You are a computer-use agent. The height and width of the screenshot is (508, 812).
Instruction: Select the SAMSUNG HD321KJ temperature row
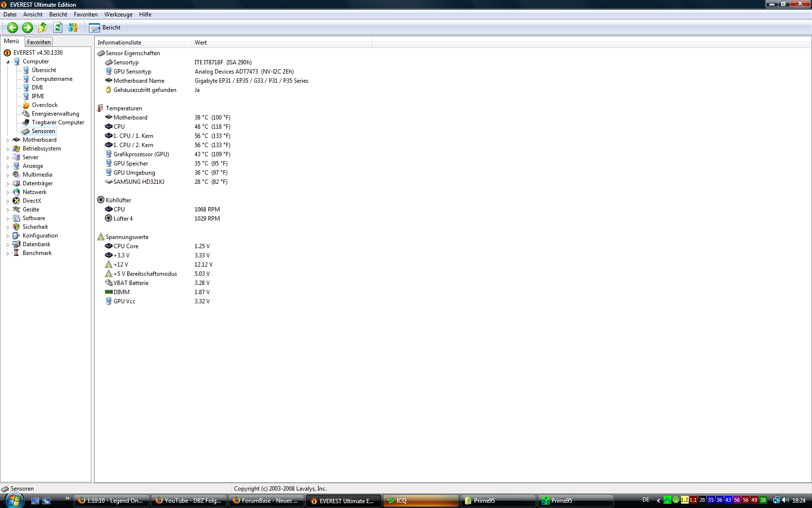pos(166,182)
